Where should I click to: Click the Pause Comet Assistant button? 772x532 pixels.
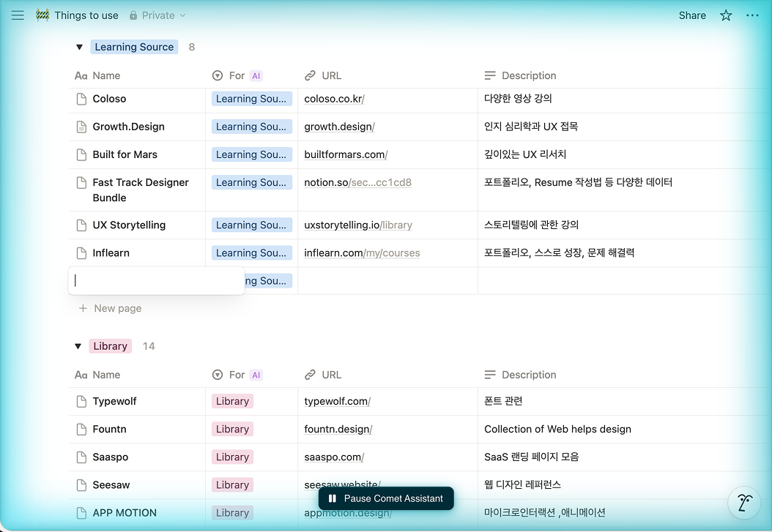(x=386, y=498)
